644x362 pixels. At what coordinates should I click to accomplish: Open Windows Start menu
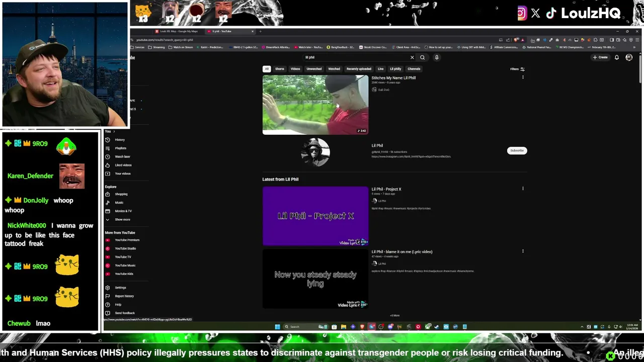point(277,327)
